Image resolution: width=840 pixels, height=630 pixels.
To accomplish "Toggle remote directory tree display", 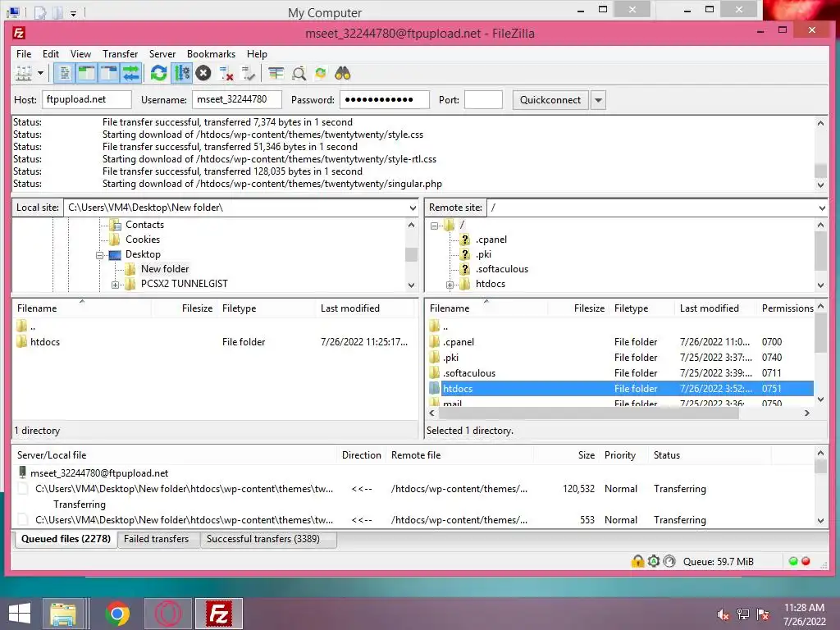I will (109, 73).
